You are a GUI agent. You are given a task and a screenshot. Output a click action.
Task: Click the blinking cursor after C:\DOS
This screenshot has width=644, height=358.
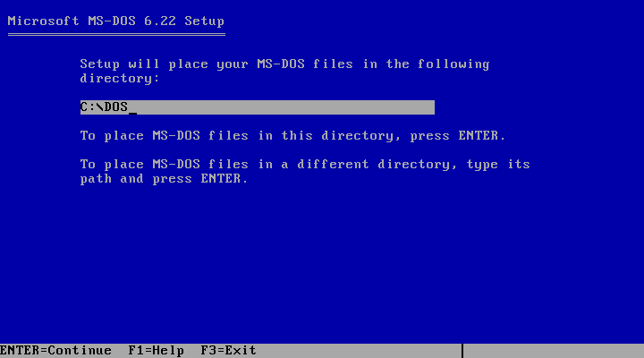132,113
